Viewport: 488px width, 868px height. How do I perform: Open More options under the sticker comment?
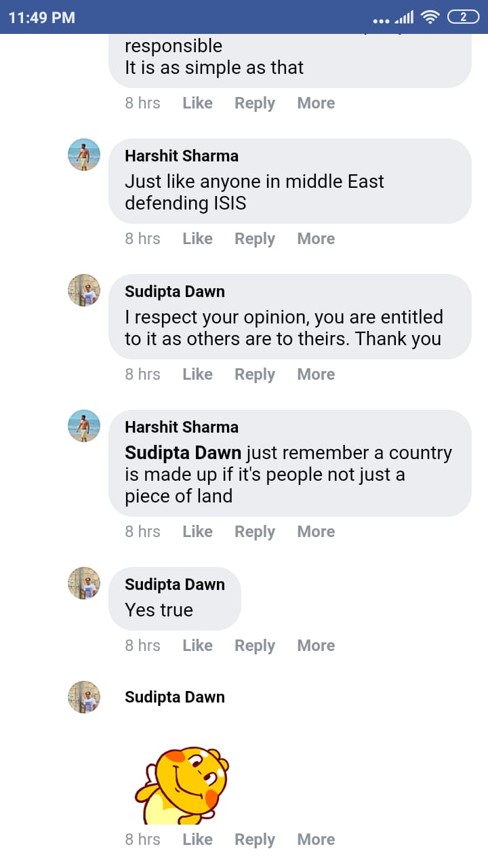point(316,840)
